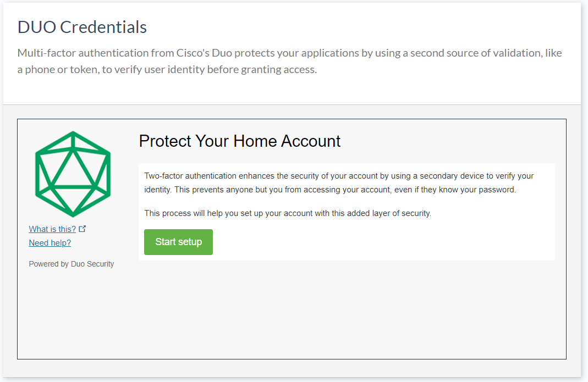Click the external-link icon beside What is this?
Screen dimensions: 588x382
coord(83,228)
